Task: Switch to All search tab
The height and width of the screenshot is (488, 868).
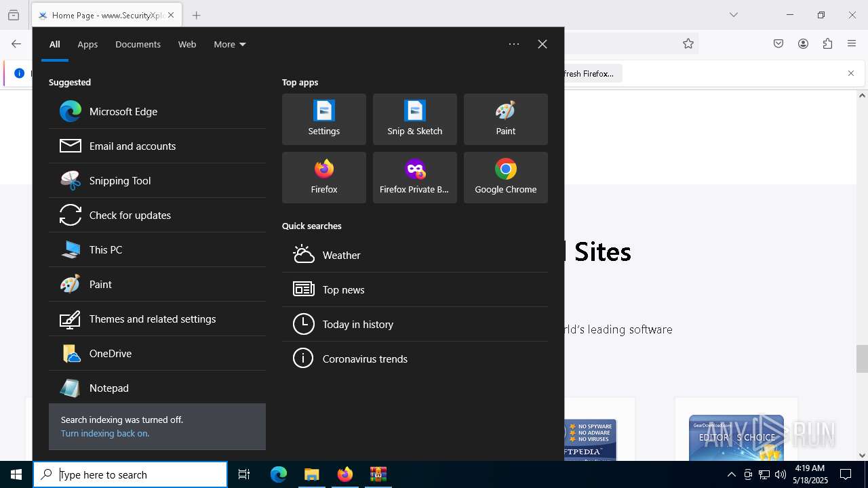Action: point(55,44)
